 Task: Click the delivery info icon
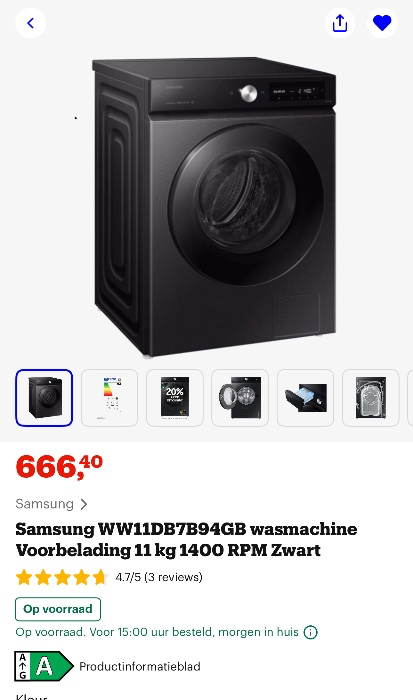pyautogui.click(x=310, y=632)
